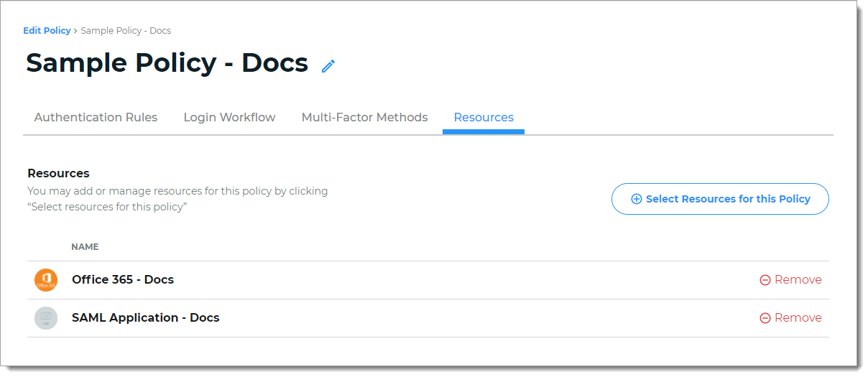Click the Sample Policy - Docs breadcrumb text

point(126,31)
